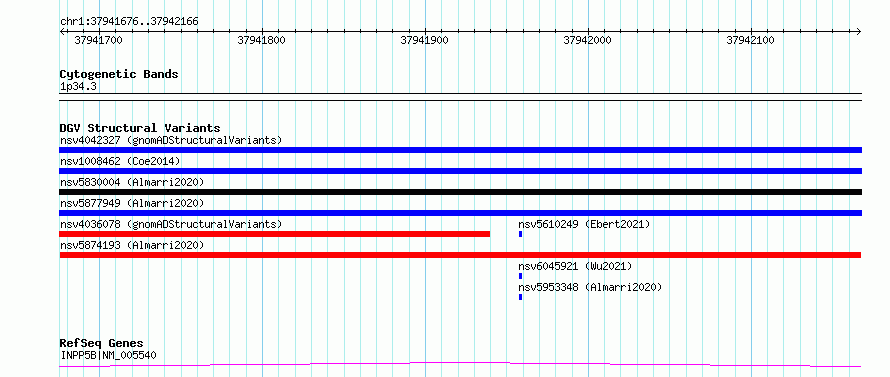This screenshot has height=377, width=890.
Task: Click the INPP5B|NM_005540 gene label
Action: [x=108, y=355]
